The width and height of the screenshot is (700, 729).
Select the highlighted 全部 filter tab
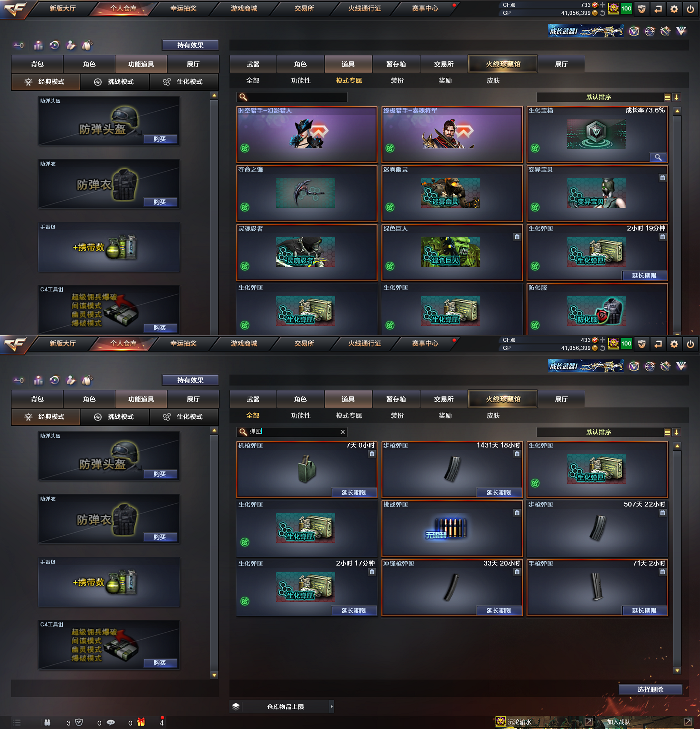[x=253, y=416]
